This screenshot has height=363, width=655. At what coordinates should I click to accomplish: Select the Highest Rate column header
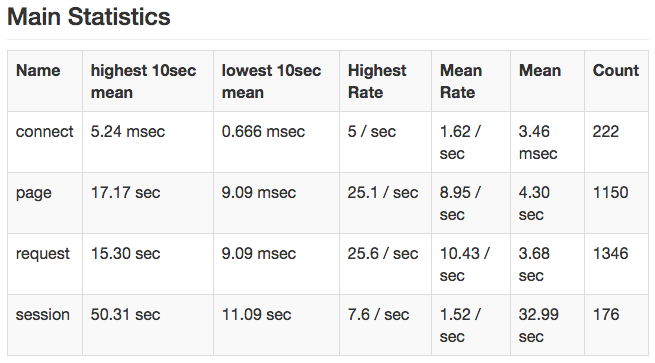(x=377, y=81)
